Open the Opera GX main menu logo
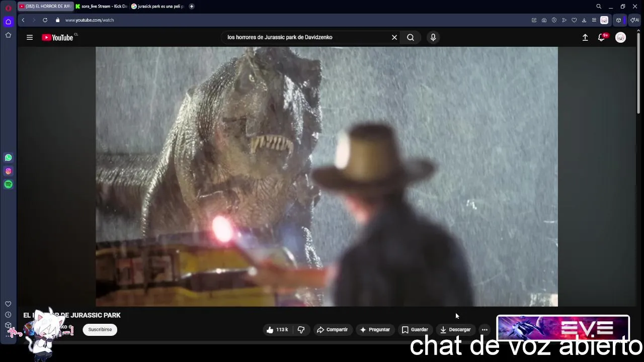The image size is (644, 362). point(8,8)
